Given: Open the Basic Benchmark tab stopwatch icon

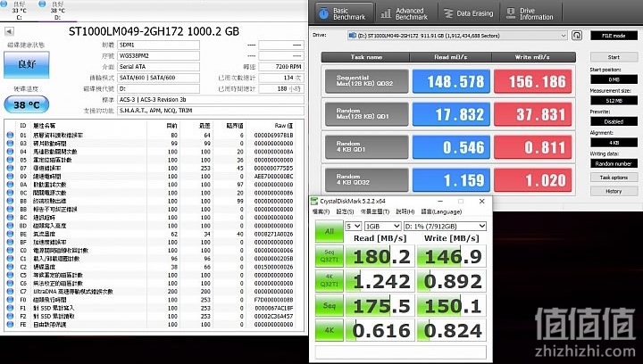Looking at the screenshot, I should [x=323, y=13].
